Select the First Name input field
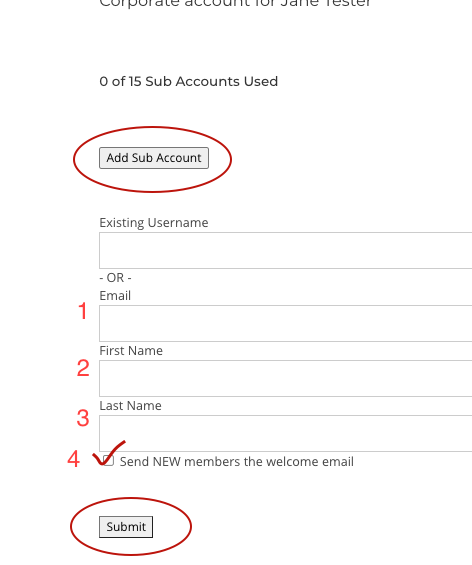The image size is (472, 565). coord(285,378)
